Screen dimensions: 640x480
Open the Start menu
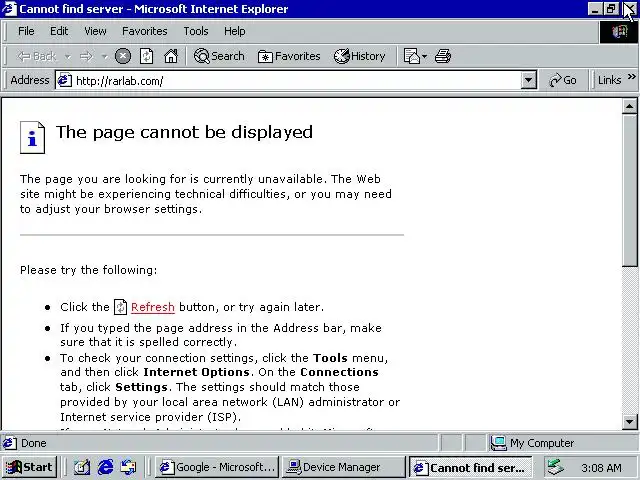point(29,467)
